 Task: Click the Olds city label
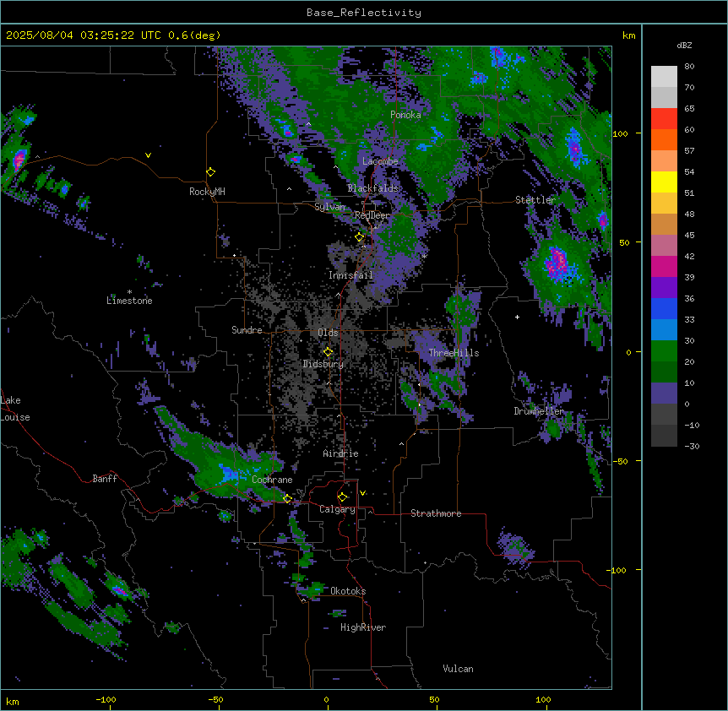coord(328,333)
